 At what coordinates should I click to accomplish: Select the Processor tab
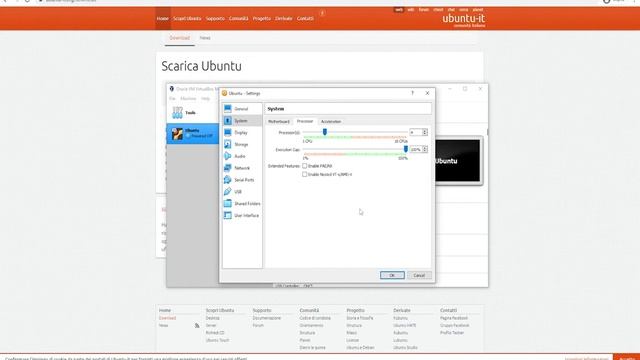coord(305,121)
